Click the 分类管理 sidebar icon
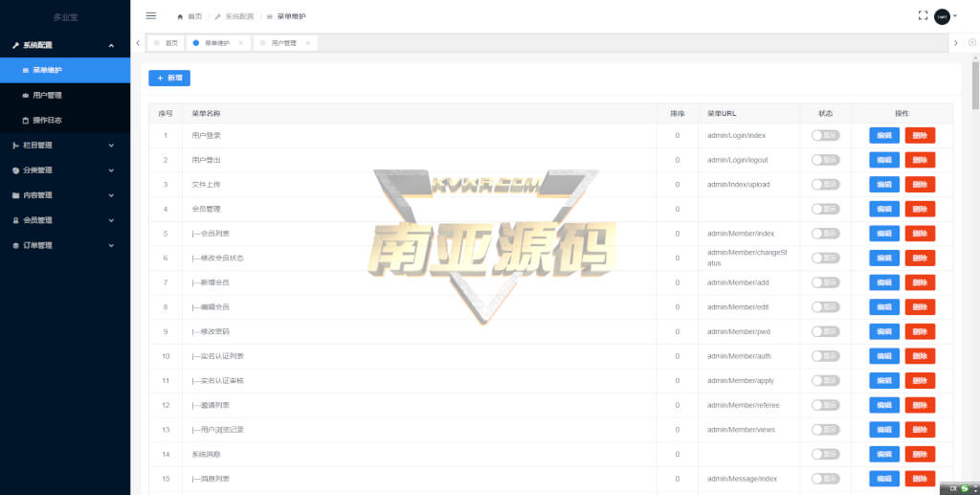This screenshot has height=495, width=980. tap(16, 170)
